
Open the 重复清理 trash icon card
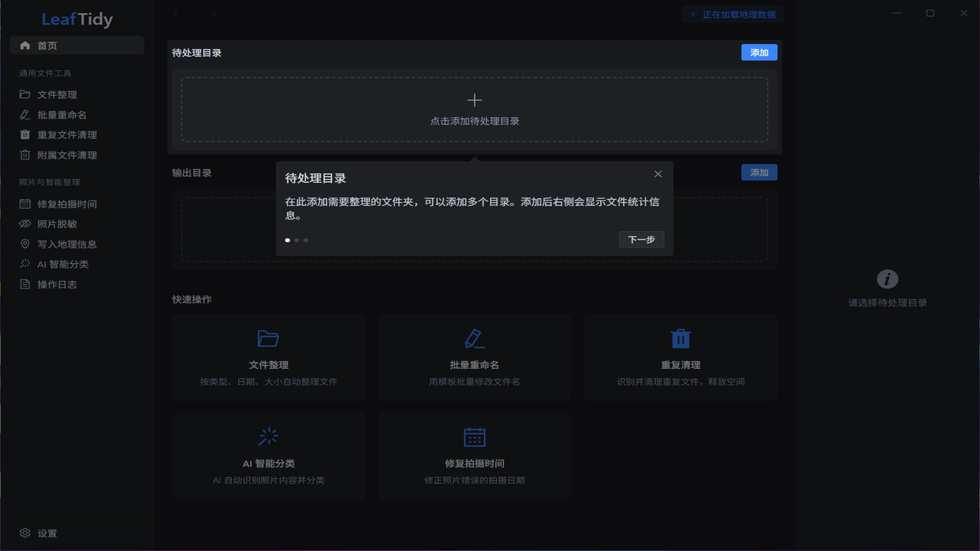[x=681, y=357]
